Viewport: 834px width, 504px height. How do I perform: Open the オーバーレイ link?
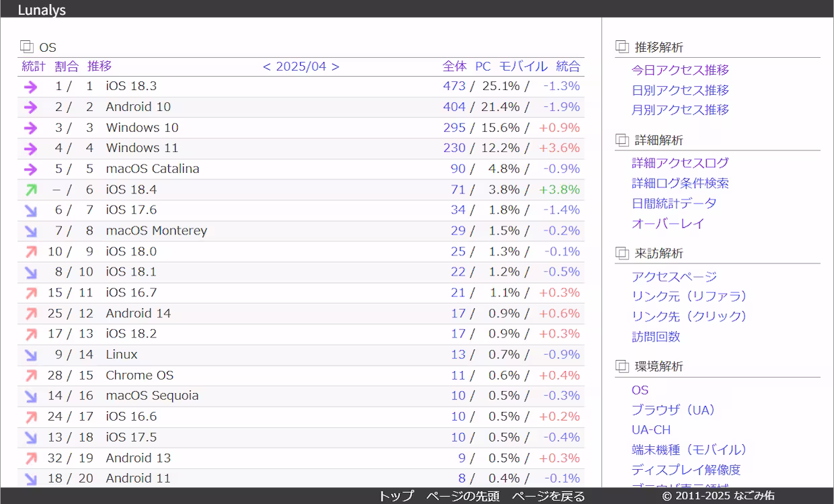(668, 223)
